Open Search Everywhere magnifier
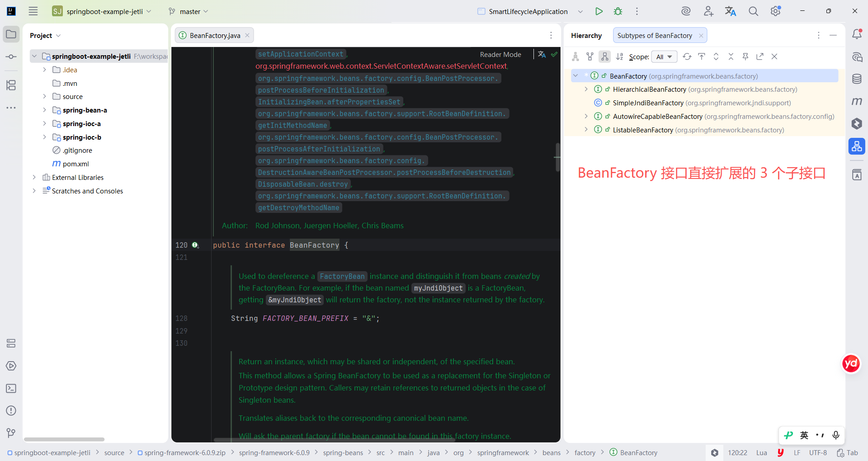The width and height of the screenshot is (868, 461). [753, 11]
